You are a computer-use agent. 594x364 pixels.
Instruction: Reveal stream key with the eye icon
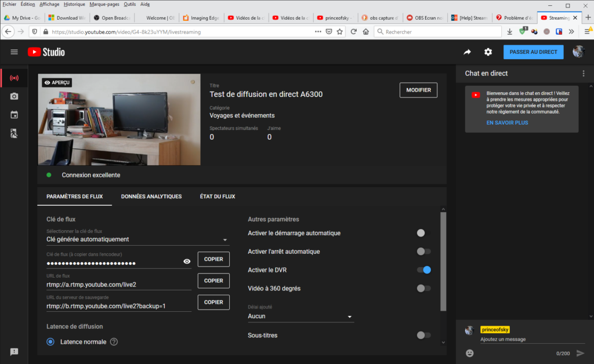pyautogui.click(x=187, y=261)
